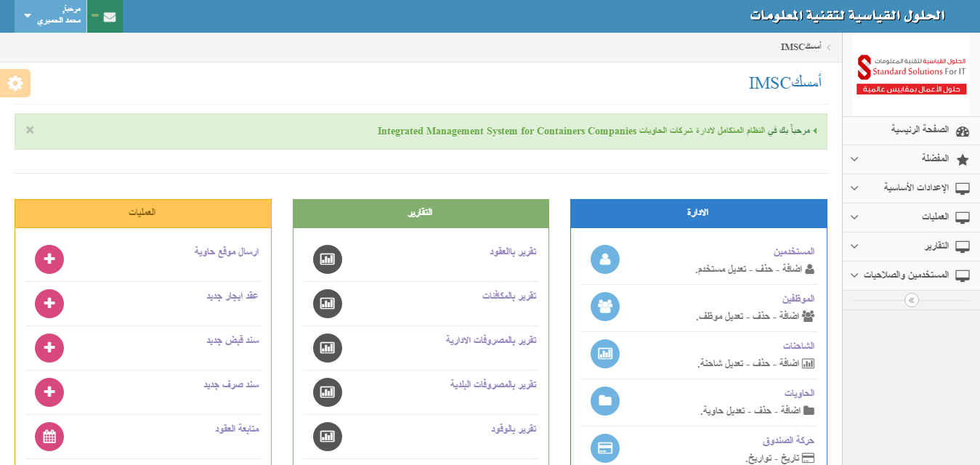Image resolution: width=980 pixels, height=465 pixels.
Task: Click the green التقارير panel header
Action: pos(421,213)
